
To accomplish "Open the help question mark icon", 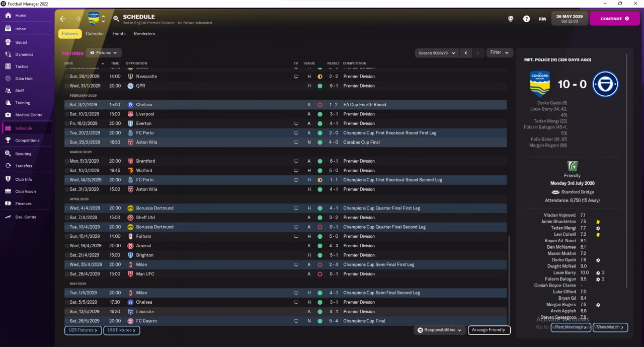I will (526, 19).
